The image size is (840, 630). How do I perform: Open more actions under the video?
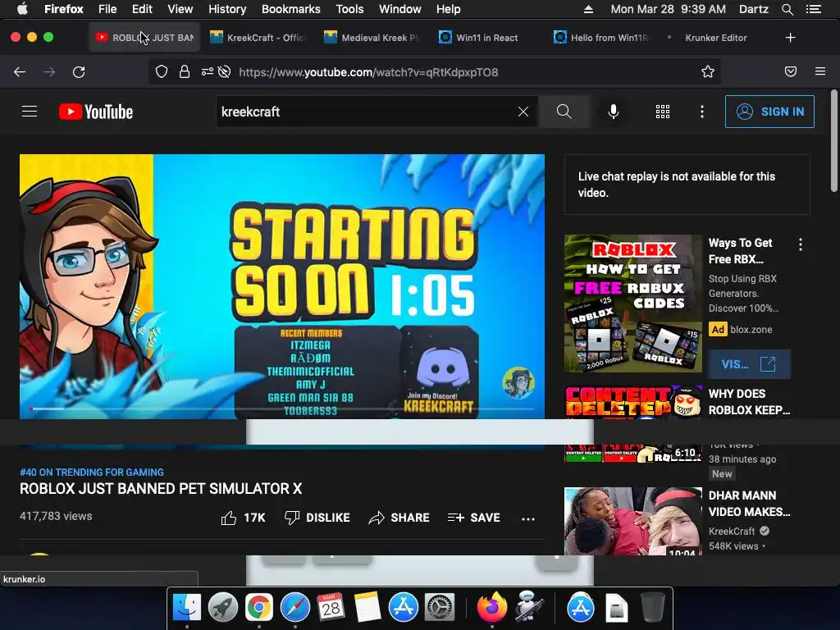click(528, 518)
